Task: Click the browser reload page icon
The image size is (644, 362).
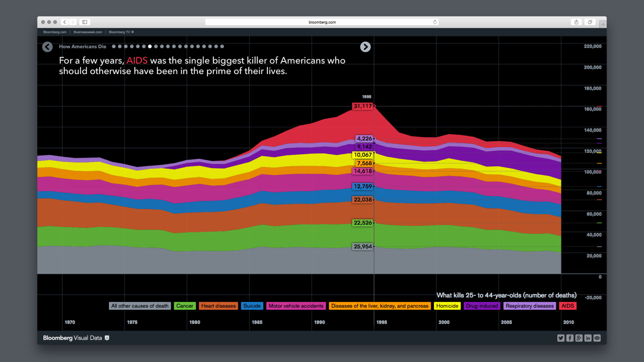Action: (435, 22)
